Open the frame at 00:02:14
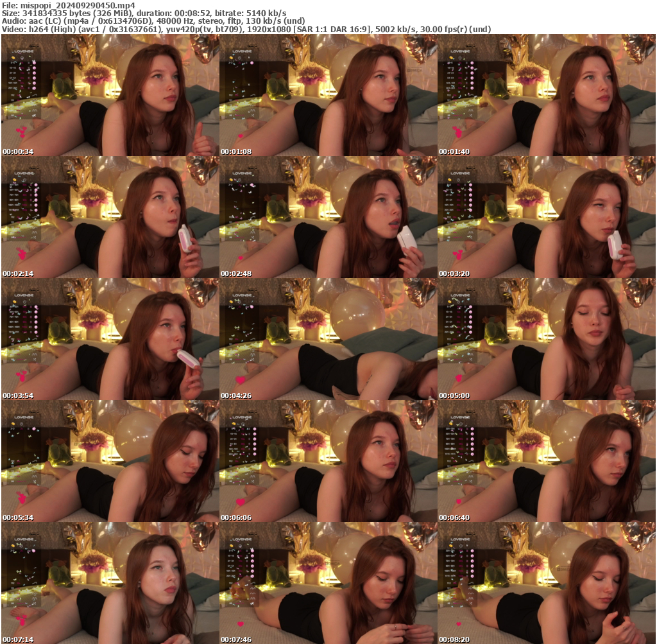 pos(110,217)
